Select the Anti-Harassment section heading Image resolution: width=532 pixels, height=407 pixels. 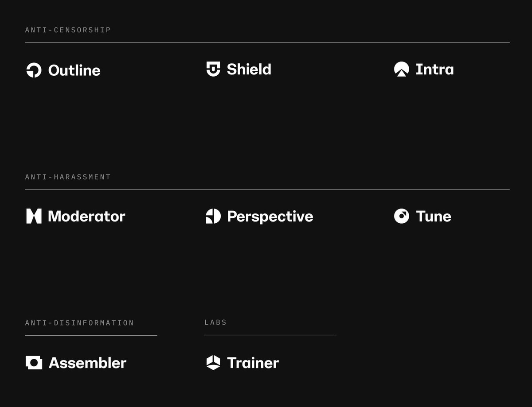68,177
